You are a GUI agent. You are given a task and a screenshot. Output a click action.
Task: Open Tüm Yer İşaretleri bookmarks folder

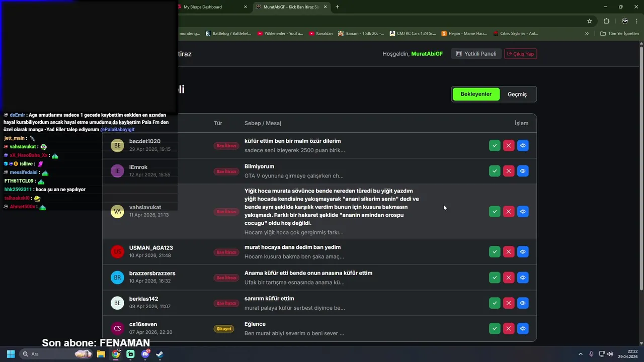click(x=620, y=34)
